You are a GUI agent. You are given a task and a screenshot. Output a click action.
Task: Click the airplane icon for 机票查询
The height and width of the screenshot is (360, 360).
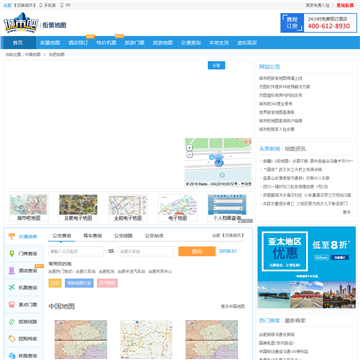click(x=12, y=288)
